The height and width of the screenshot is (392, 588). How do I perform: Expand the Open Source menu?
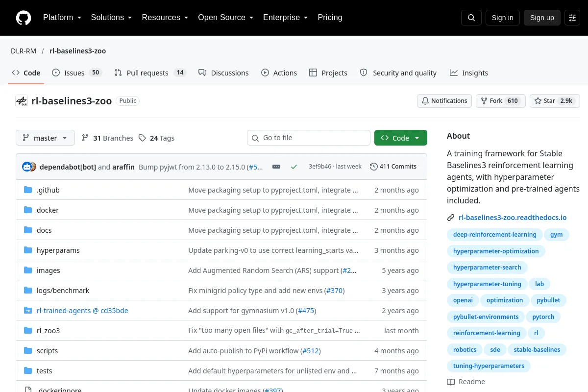point(225,18)
